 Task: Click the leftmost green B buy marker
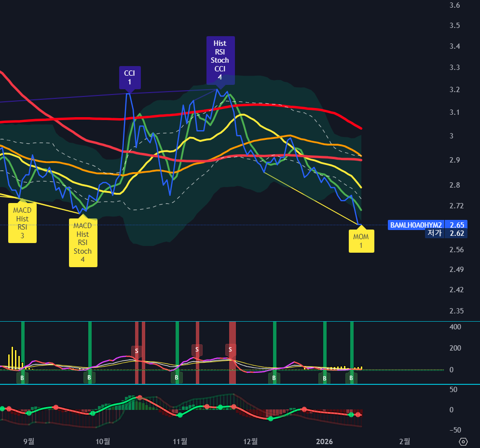point(22,378)
